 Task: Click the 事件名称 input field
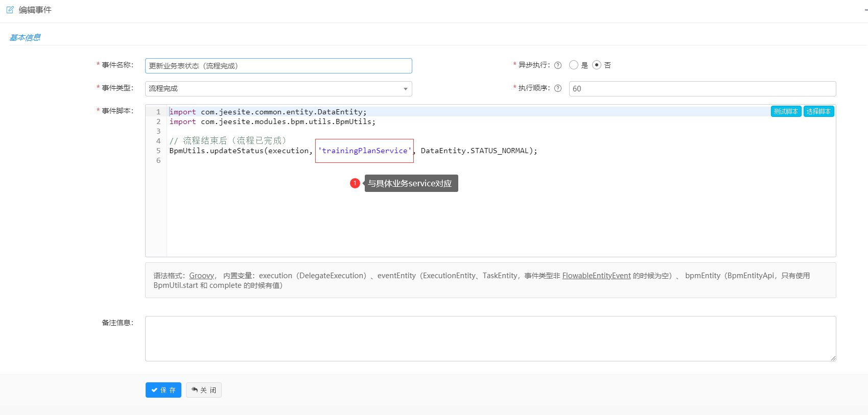pyautogui.click(x=278, y=66)
